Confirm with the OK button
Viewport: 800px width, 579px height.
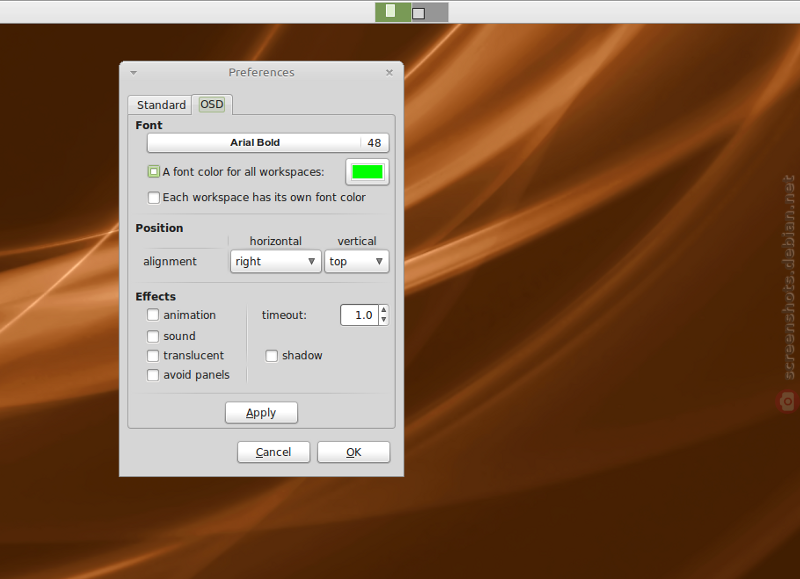pos(354,452)
